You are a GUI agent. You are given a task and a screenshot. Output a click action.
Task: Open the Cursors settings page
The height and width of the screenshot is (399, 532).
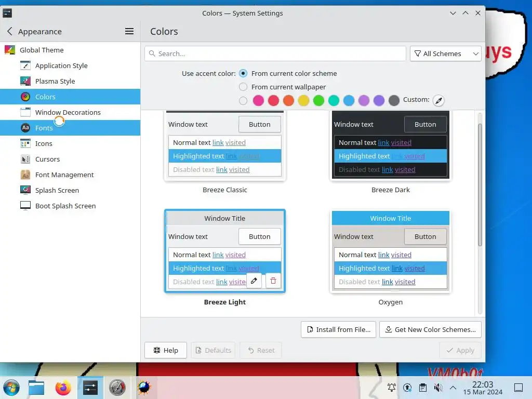[x=70, y=159]
